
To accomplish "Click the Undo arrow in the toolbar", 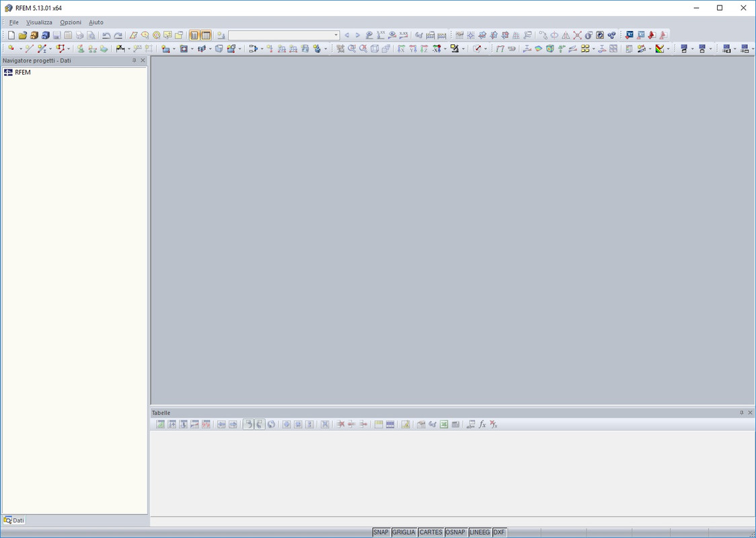I will pyautogui.click(x=106, y=35).
